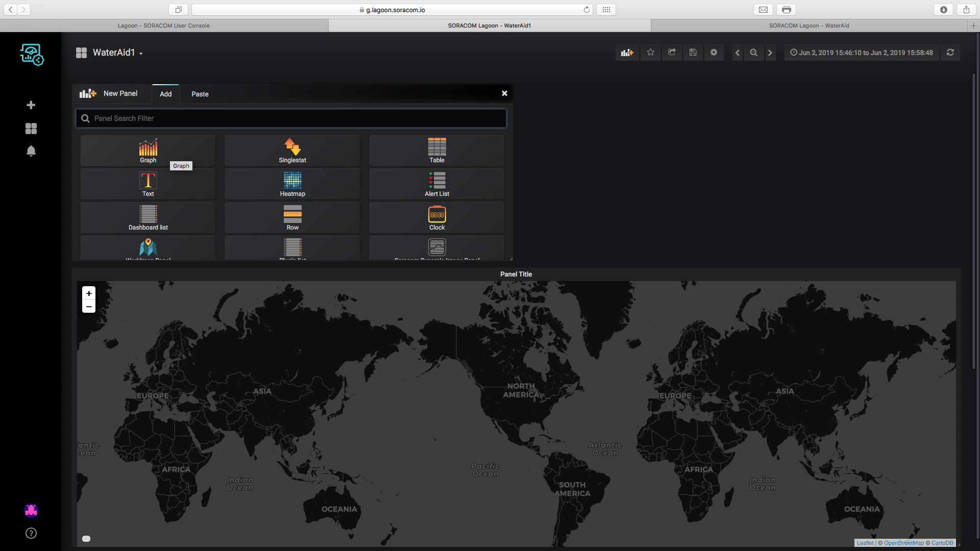The height and width of the screenshot is (551, 980).
Task: Pick the Clock panel
Action: (x=437, y=218)
